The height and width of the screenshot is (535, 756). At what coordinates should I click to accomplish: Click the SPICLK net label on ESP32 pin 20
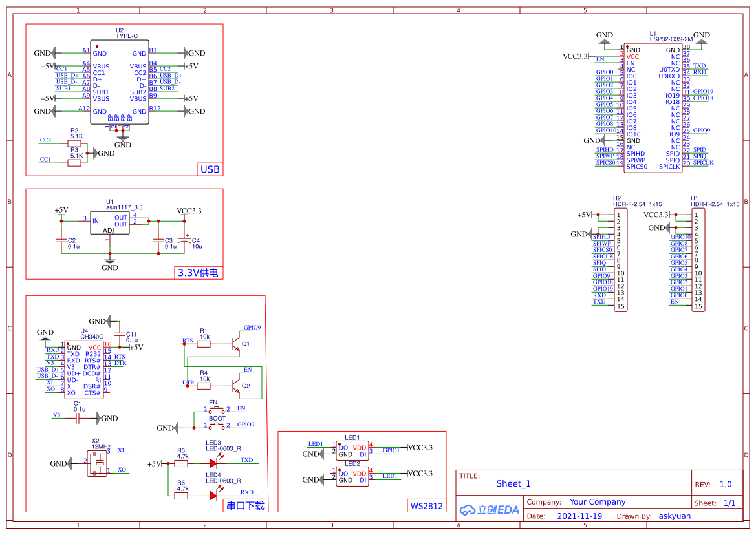704,163
